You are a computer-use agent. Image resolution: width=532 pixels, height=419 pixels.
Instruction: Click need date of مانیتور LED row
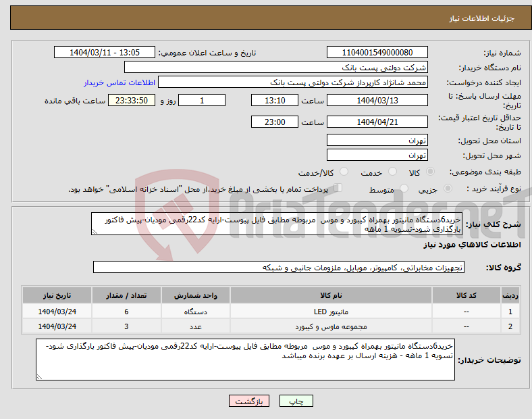[57, 312]
